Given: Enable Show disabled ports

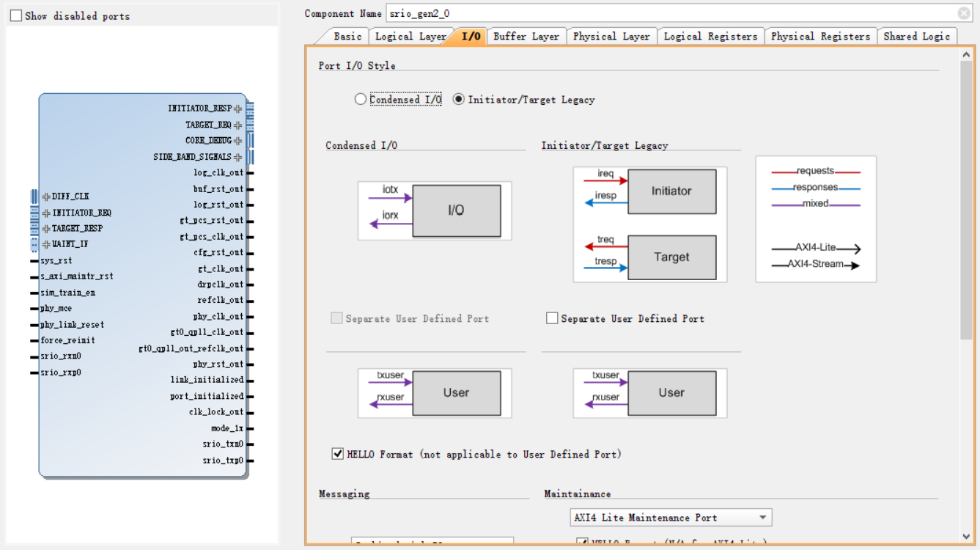Looking at the screenshot, I should coord(15,15).
